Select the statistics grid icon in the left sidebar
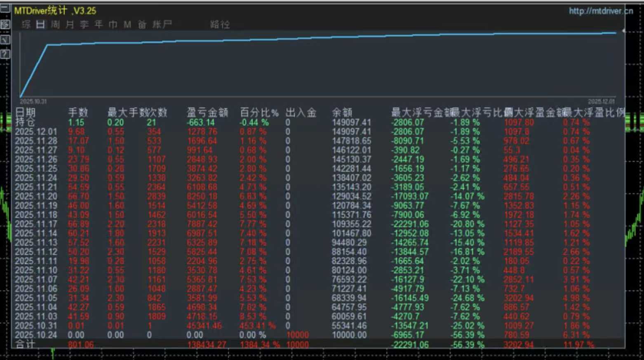 (5, 24)
